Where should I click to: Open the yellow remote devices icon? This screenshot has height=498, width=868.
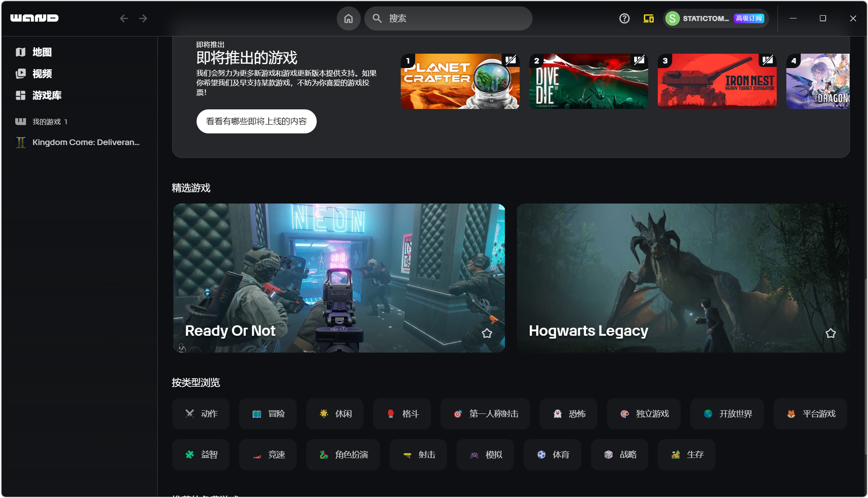point(649,18)
